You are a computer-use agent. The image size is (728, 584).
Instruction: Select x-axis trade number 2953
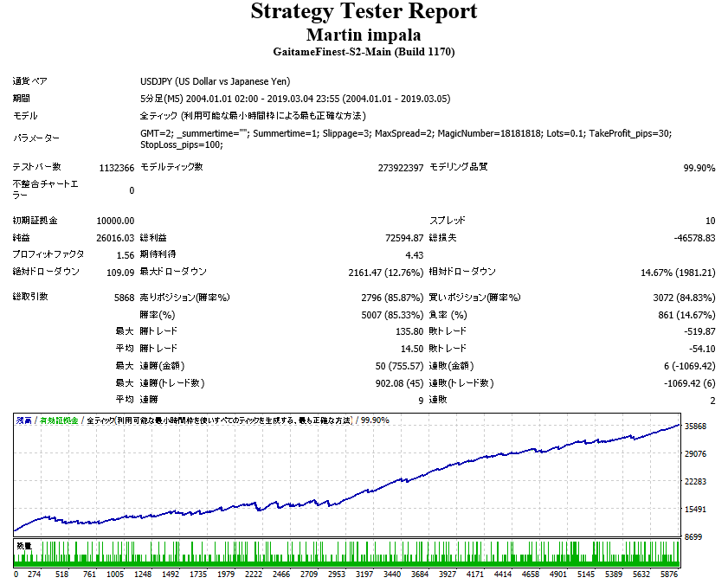tap(337, 574)
